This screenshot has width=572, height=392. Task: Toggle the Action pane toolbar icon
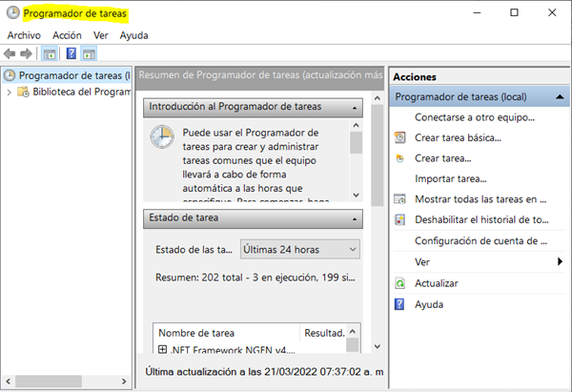point(89,54)
